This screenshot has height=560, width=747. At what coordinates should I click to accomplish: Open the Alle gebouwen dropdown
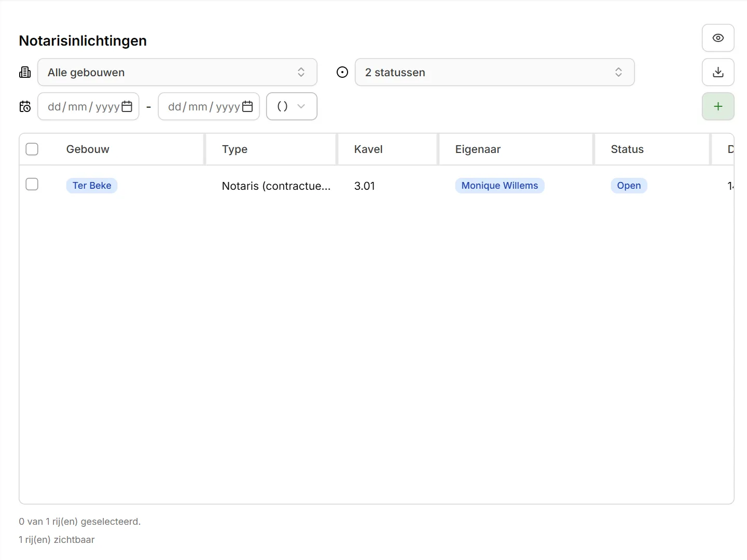177,72
